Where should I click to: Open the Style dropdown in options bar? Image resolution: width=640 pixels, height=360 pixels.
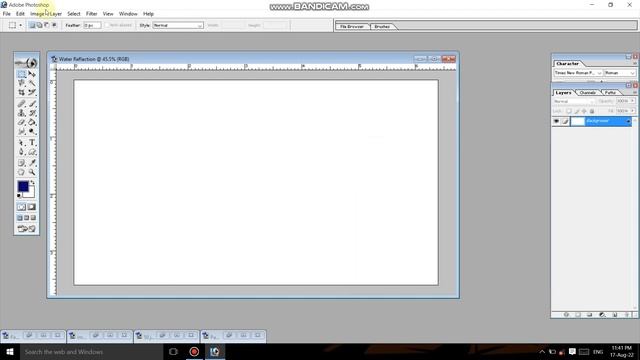pos(178,25)
